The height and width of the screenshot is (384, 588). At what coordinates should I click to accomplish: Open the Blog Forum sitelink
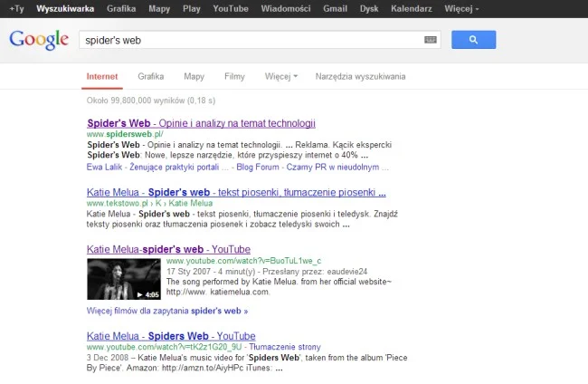pos(258,167)
